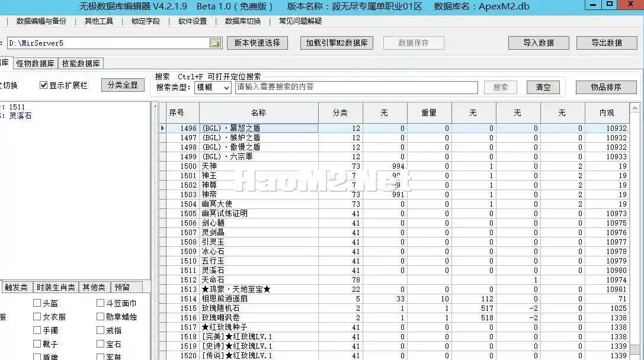
Task: Select ★鸿蒙·天地至宝★ name cell
Action: point(259,289)
